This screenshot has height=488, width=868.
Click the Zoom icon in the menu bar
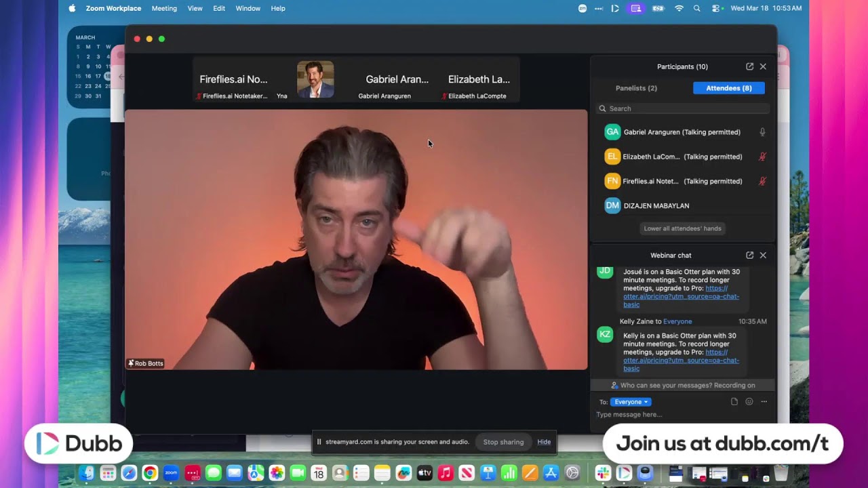click(583, 8)
